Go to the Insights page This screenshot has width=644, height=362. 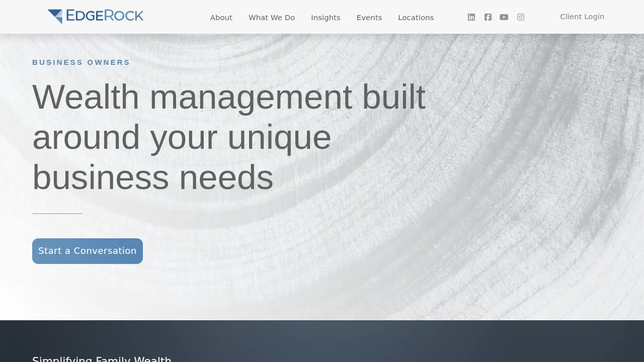326,18
